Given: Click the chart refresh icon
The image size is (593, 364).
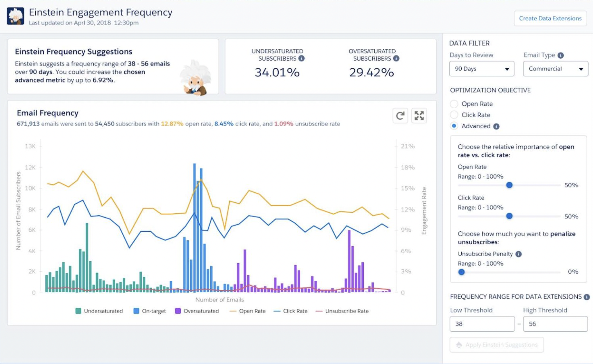Looking at the screenshot, I should [x=400, y=115].
